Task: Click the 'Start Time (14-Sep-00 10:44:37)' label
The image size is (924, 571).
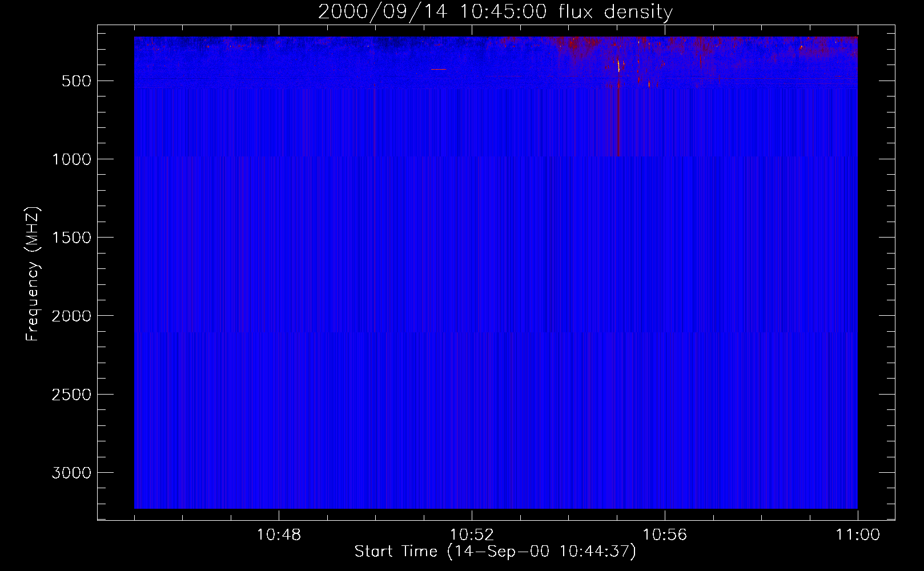Action: (x=495, y=552)
